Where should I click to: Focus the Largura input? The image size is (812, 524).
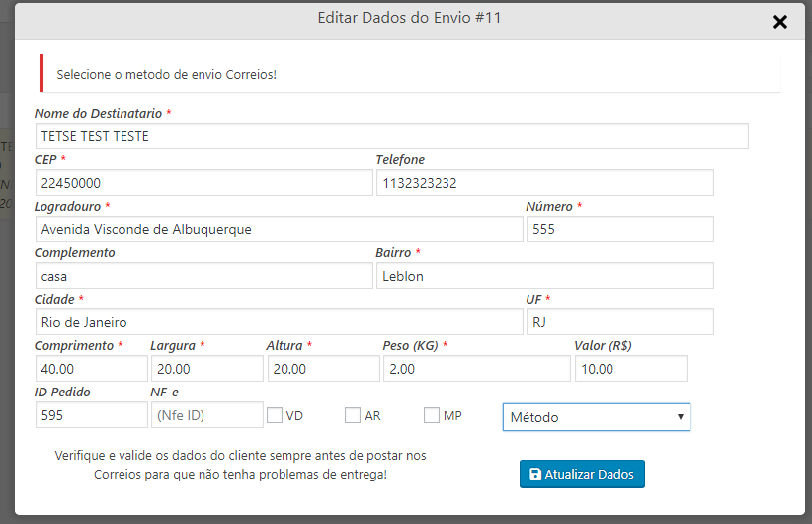coord(206,369)
